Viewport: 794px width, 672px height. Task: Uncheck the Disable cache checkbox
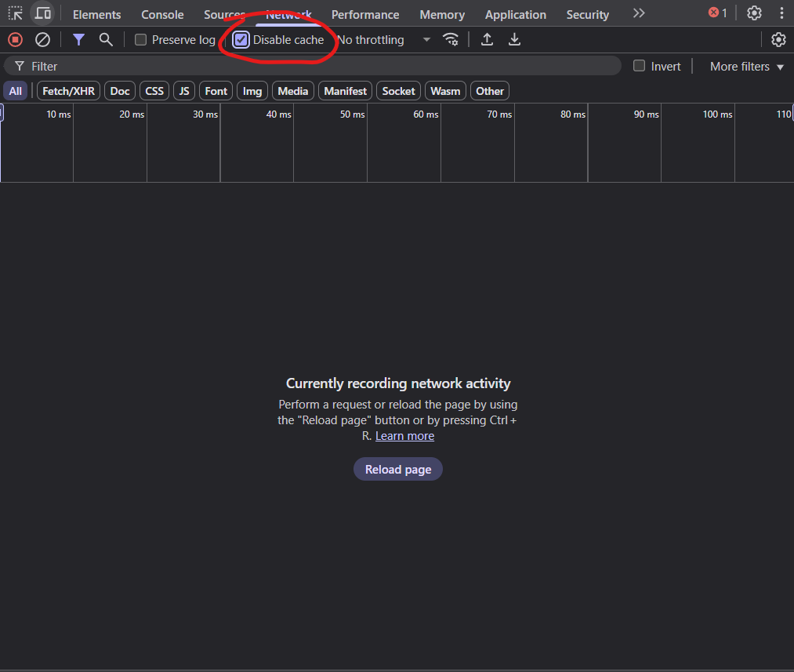(x=241, y=40)
